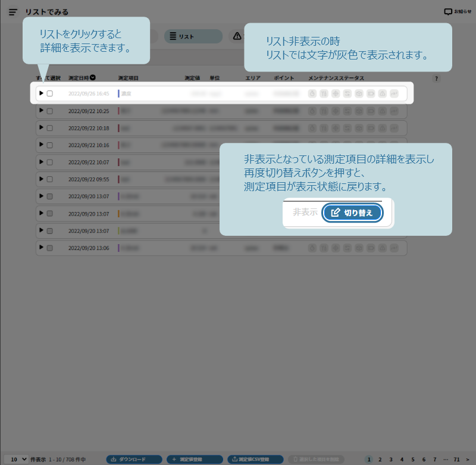476x465 pixels.
Task: Click date text 2022/09/22 10:07
Action: click(x=89, y=163)
